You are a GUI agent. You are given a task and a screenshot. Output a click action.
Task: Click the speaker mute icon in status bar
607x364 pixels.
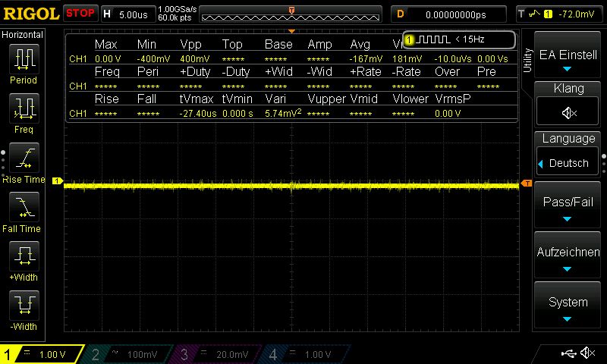pos(588,353)
